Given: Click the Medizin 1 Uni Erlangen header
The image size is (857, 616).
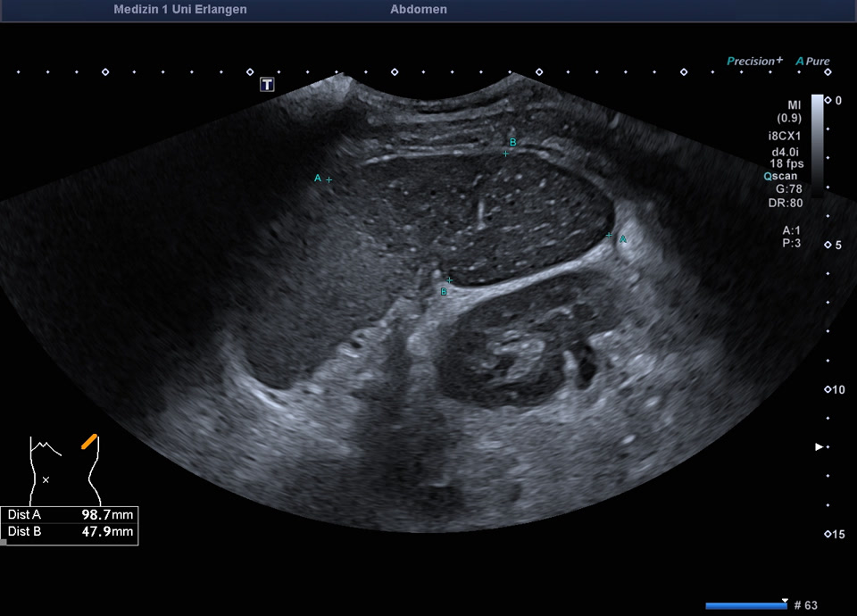Looking at the screenshot, I should point(180,10).
